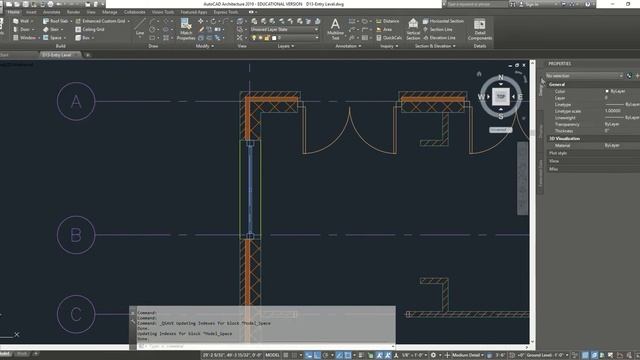The image size is (640, 360).
Task: Expand the Layers panel
Action: [x=286, y=46]
